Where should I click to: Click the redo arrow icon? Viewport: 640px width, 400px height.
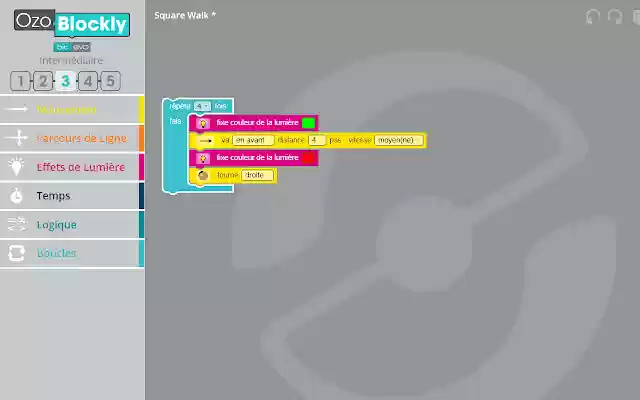(615, 17)
